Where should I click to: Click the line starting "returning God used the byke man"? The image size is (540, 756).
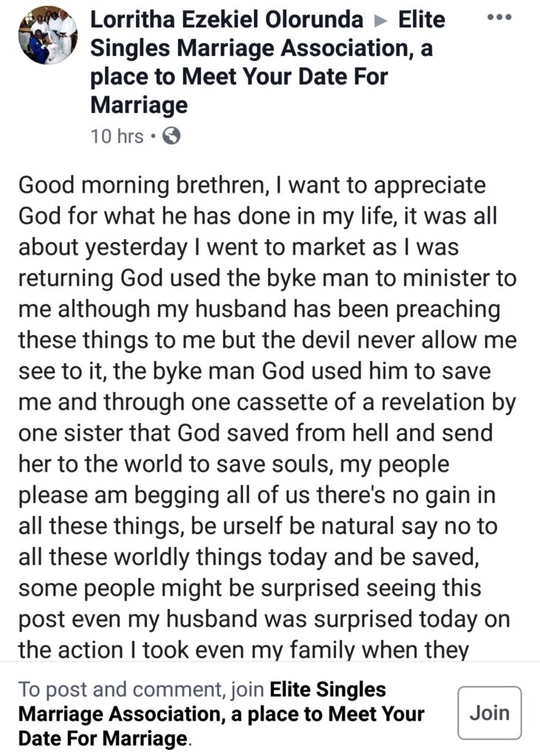tap(266, 278)
